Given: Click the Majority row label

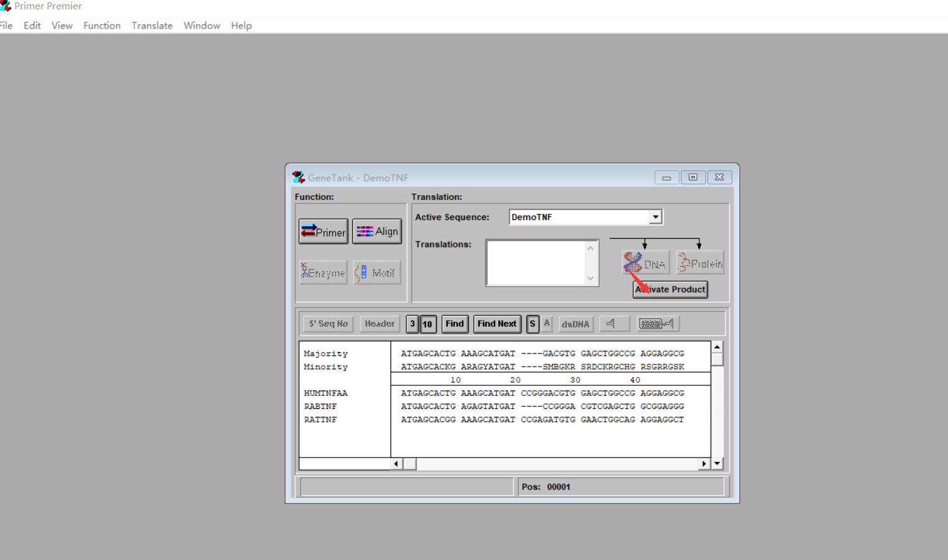Looking at the screenshot, I should coord(326,354).
